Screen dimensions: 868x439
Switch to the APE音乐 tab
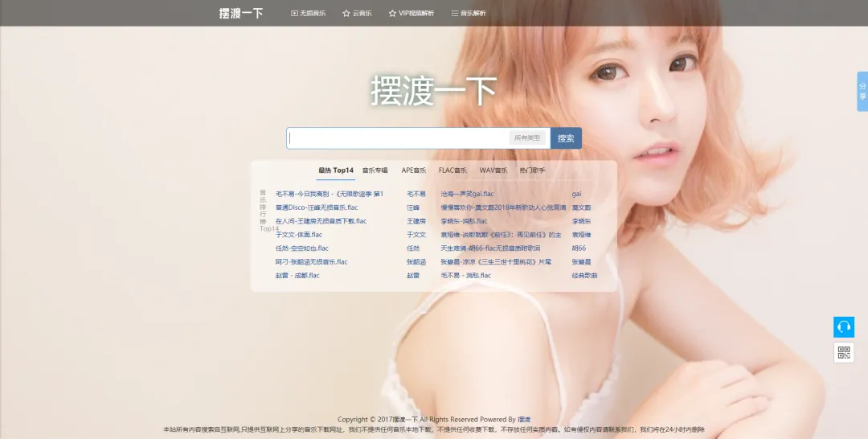(x=414, y=170)
